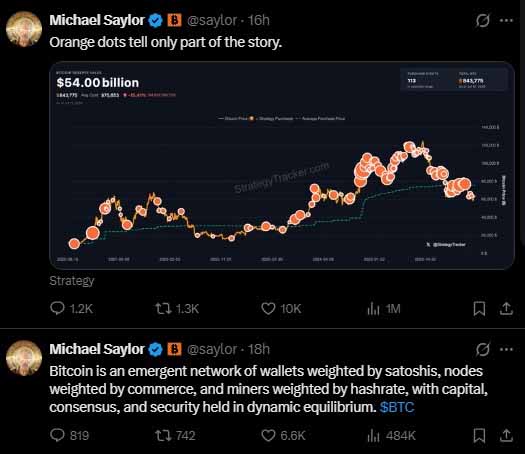Image resolution: width=525 pixels, height=454 pixels.
Task: Bookmark the orange dots tweet
Action: (x=479, y=308)
